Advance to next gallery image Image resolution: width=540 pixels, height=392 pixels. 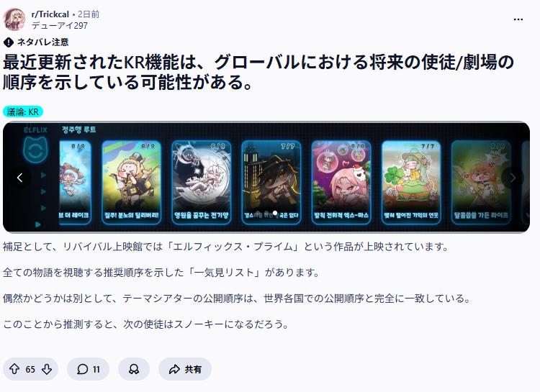tap(512, 178)
